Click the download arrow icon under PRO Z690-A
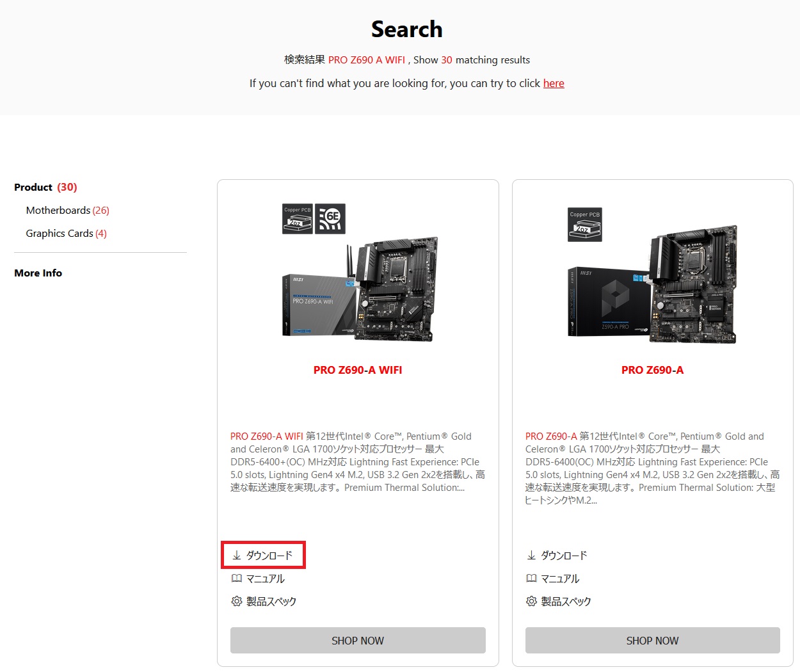This screenshot has height=672, width=800. point(531,556)
